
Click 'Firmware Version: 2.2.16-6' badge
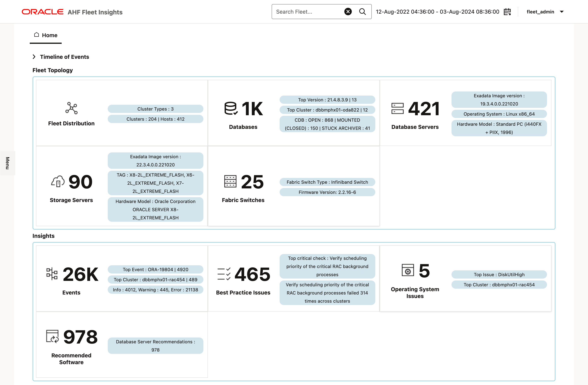[327, 192]
